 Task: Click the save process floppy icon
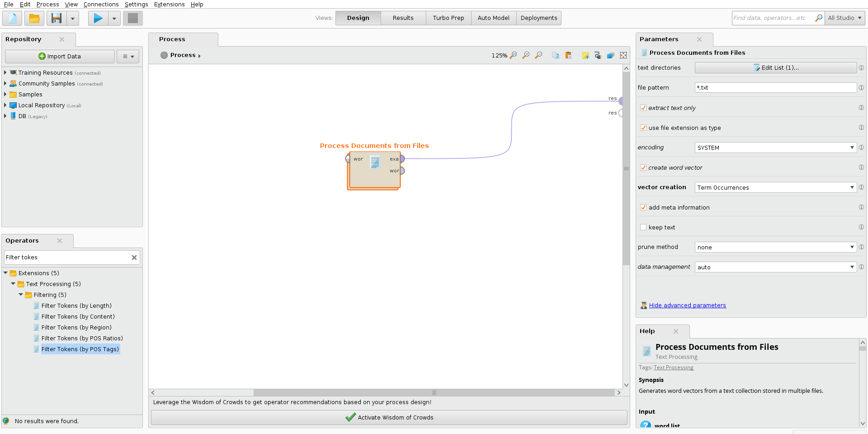tap(57, 18)
